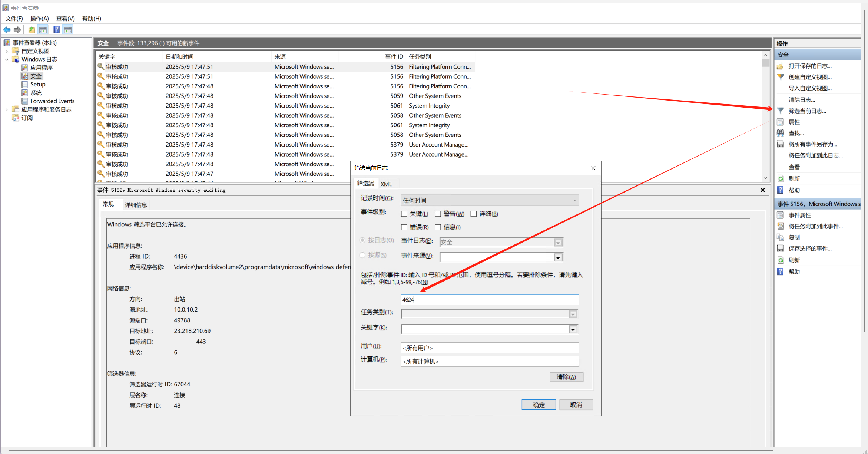Click the blue help question-mark toolbar icon
Screen dimensions: 868x454
pyautogui.click(x=56, y=30)
